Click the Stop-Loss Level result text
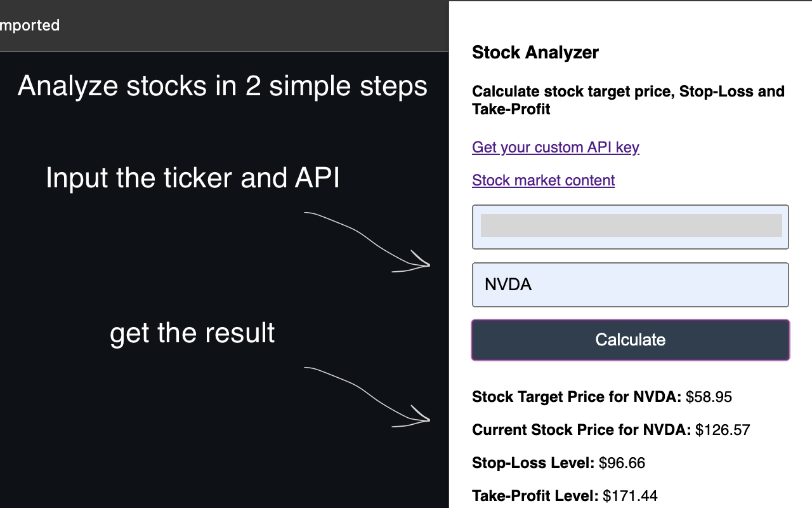Screen dimensions: 812x508 (534, 462)
